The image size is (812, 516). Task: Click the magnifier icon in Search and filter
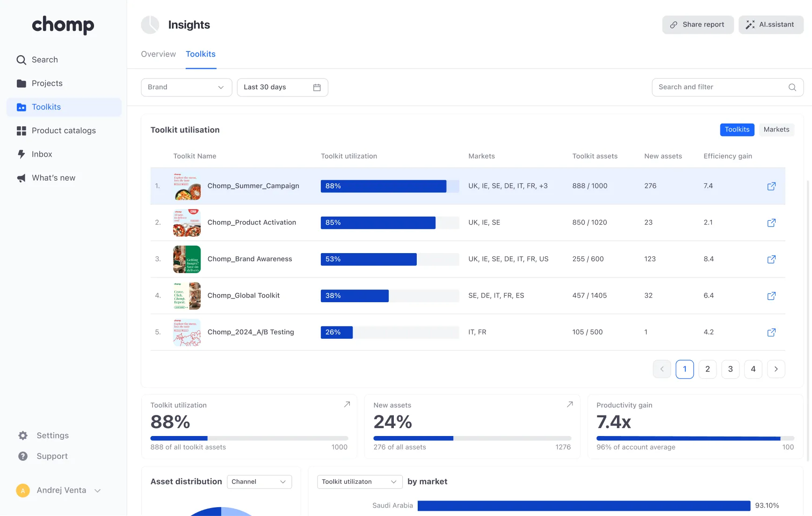coord(792,87)
